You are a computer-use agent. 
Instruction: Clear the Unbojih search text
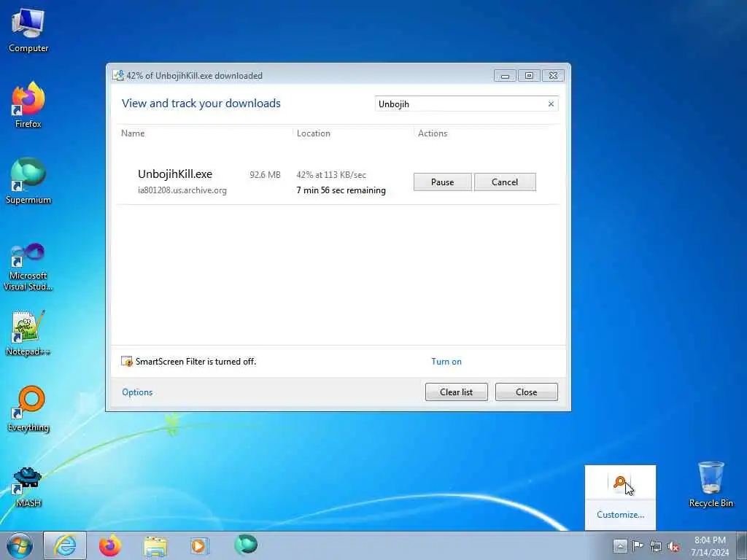[x=551, y=104]
